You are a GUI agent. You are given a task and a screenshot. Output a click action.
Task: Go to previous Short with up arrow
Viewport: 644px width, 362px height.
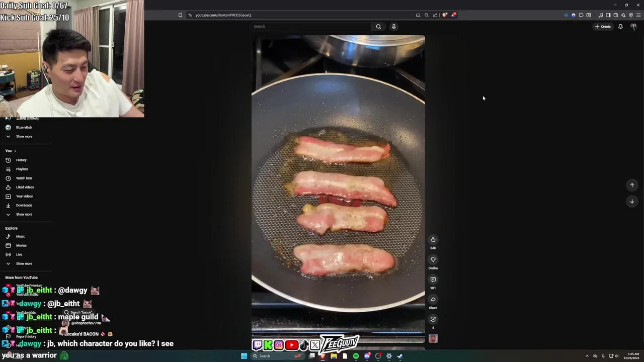click(632, 185)
